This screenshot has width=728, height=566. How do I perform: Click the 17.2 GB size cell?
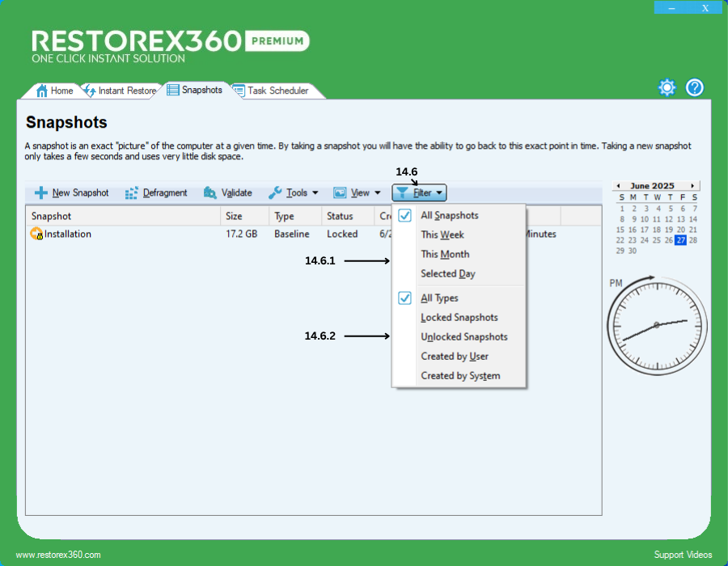pos(241,234)
